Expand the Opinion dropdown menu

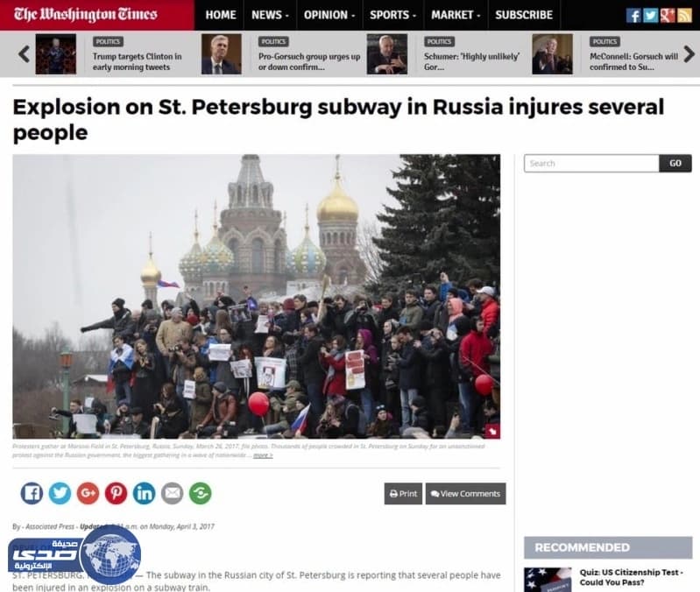(329, 15)
